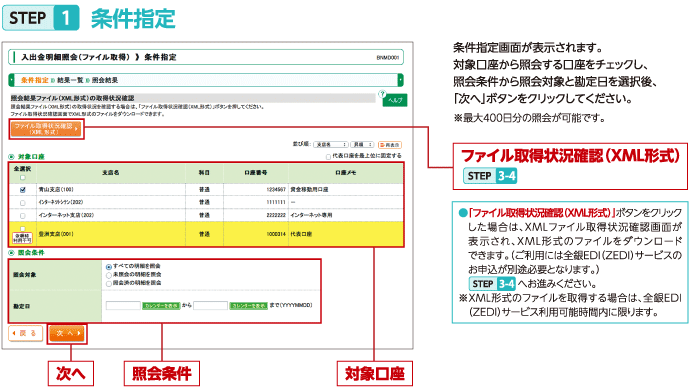The image size is (690, 391).
Task: Check the 豊洲支店(001) account checkbox
Action: tap(22, 229)
